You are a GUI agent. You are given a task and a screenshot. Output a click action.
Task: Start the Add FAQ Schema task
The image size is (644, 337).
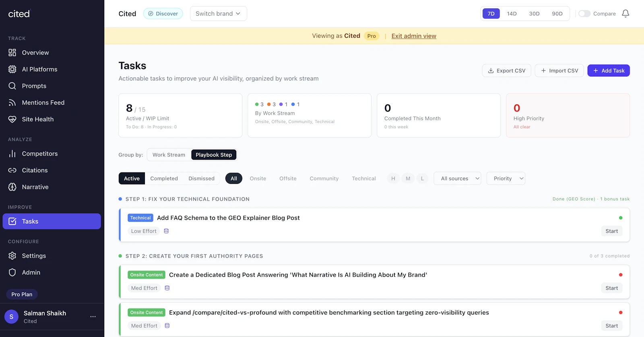[x=612, y=231]
